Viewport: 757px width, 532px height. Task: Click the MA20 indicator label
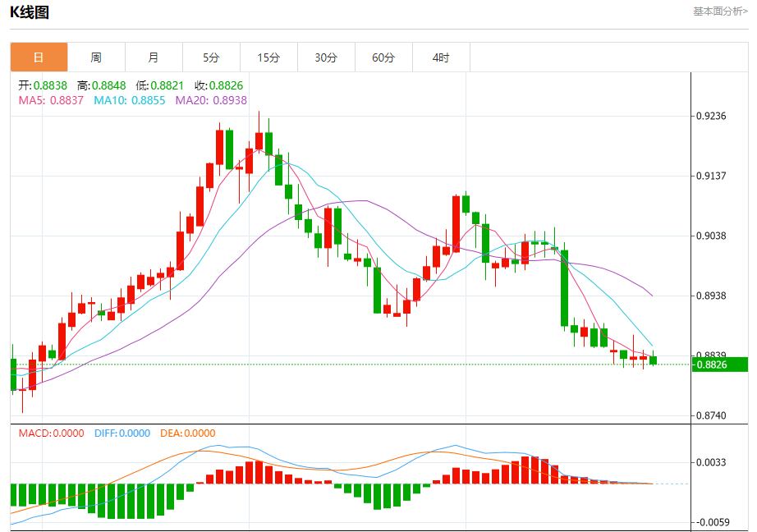click(211, 100)
